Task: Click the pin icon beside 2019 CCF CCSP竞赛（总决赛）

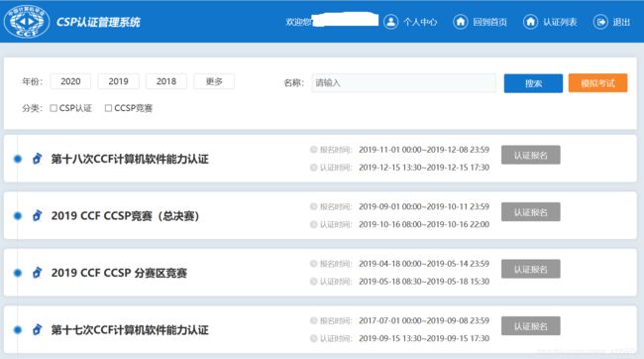Action: pyautogui.click(x=37, y=215)
